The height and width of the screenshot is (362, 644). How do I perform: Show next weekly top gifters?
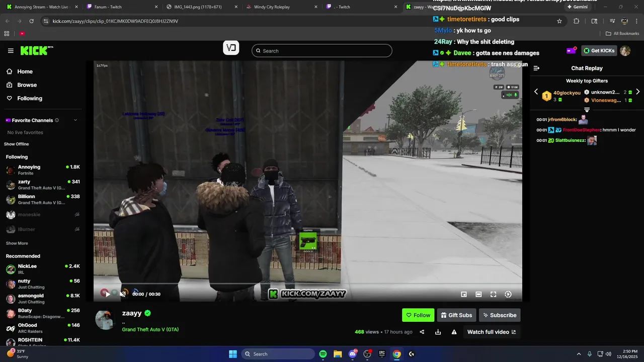[637, 92]
